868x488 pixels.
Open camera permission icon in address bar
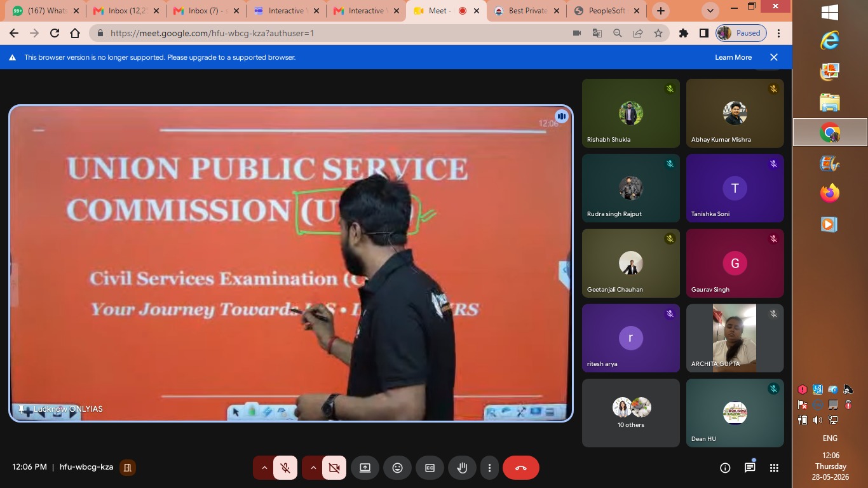[577, 33]
